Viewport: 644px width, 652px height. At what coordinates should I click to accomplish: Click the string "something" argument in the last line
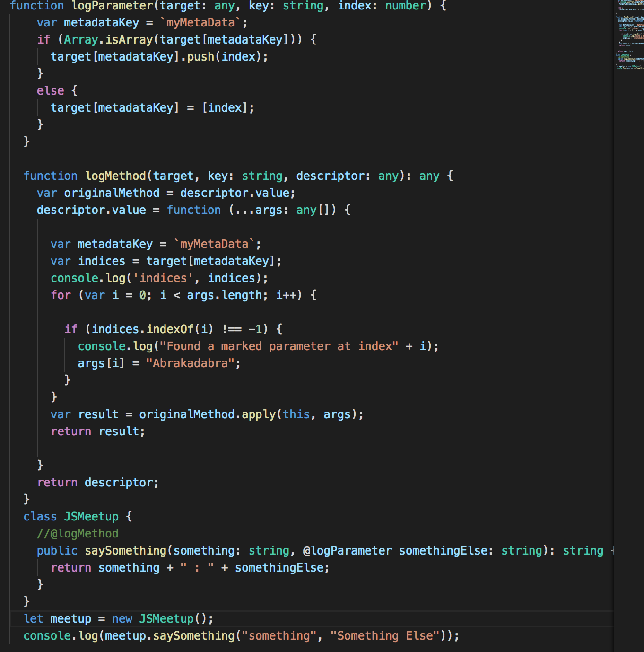tap(279, 636)
